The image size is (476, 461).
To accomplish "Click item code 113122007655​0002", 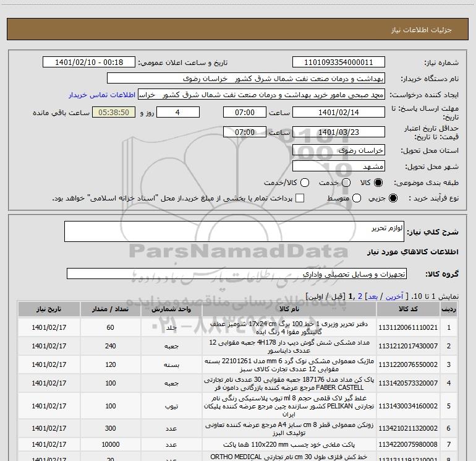I will [408, 364].
